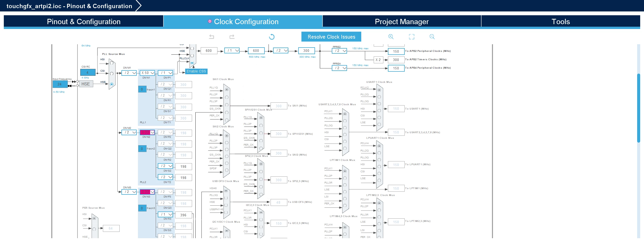Viewport: 644px width, 242px height.
Task: Select PCLK4 in the LPUART1 Clock Mux
Action: coord(379,146)
